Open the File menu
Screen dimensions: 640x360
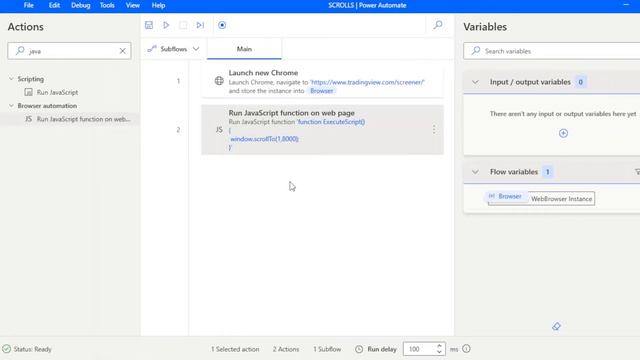pyautogui.click(x=29, y=5)
